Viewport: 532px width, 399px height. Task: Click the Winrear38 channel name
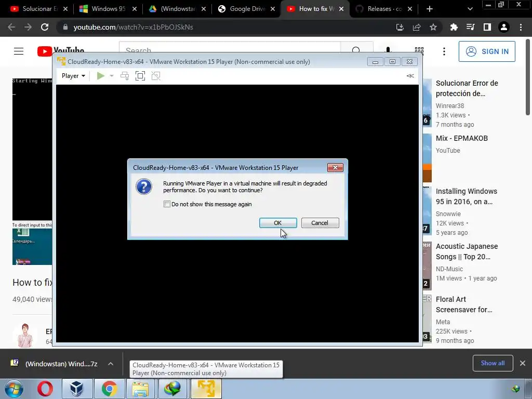(x=450, y=106)
